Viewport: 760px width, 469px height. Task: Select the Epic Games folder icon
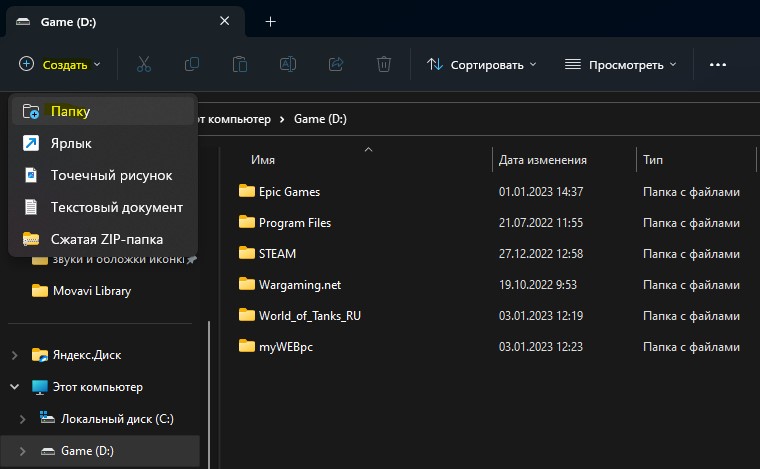(x=247, y=191)
